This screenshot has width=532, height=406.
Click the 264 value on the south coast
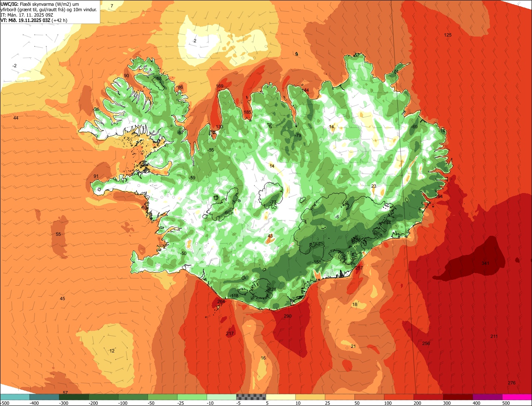(x=221, y=301)
